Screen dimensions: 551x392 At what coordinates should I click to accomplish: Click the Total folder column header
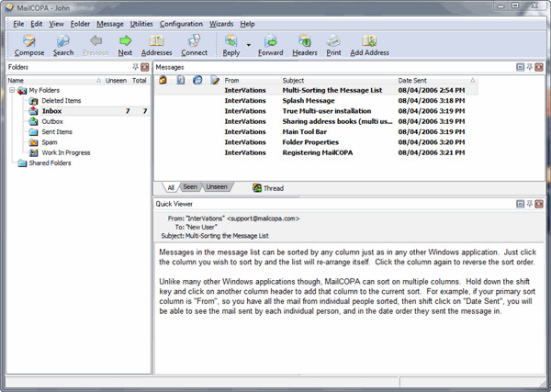[140, 81]
